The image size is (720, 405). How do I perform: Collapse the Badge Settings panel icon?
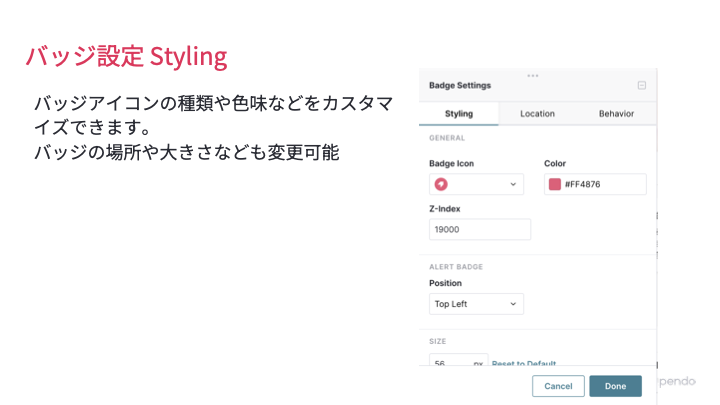(641, 85)
